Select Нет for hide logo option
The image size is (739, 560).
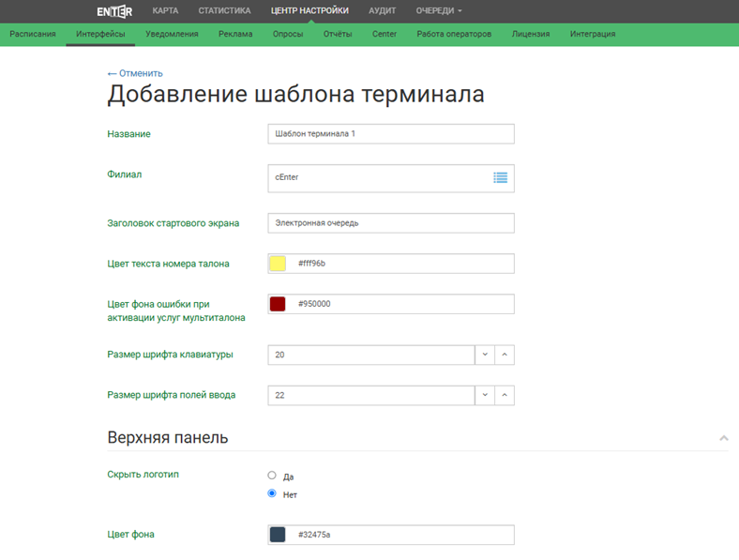272,493
